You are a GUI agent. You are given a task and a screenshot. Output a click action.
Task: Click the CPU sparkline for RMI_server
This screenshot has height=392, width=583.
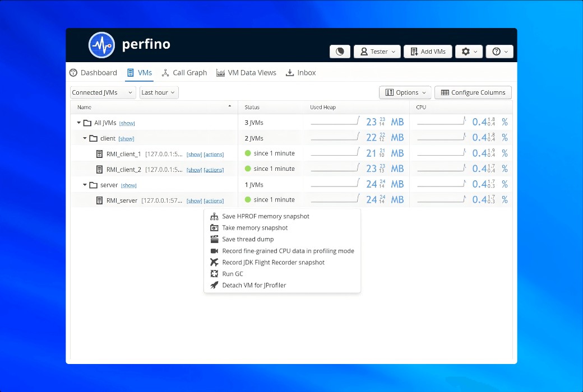click(x=441, y=198)
